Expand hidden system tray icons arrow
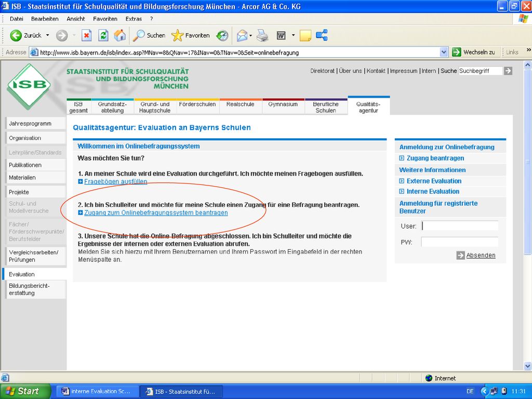 coord(484,391)
